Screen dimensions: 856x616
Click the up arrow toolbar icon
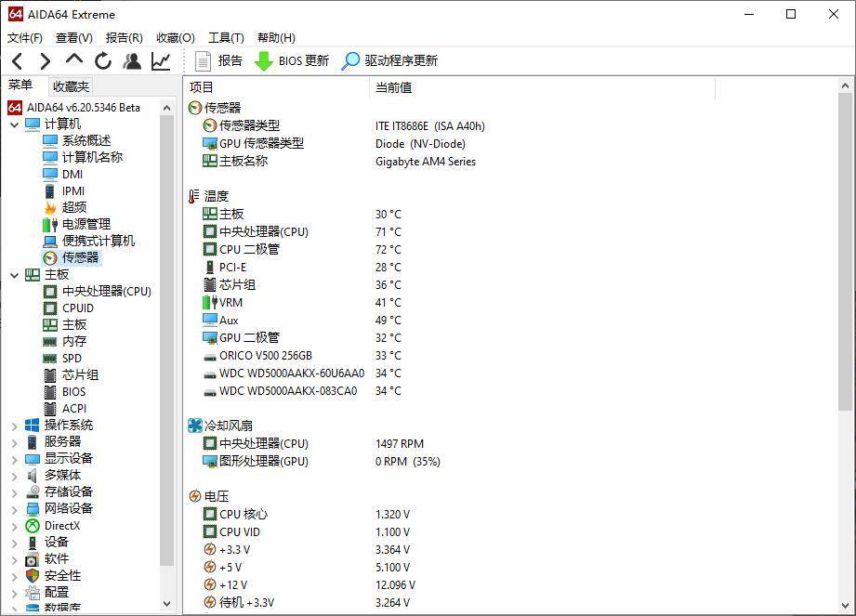[x=73, y=60]
